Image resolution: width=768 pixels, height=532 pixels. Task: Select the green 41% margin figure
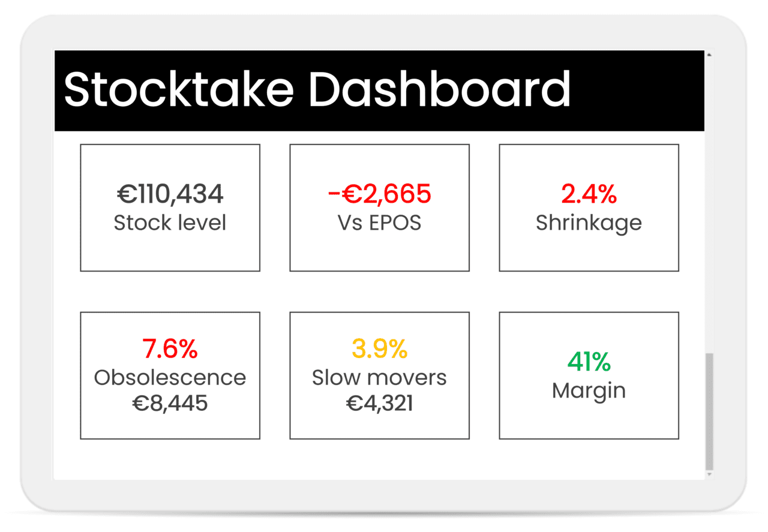point(589,360)
